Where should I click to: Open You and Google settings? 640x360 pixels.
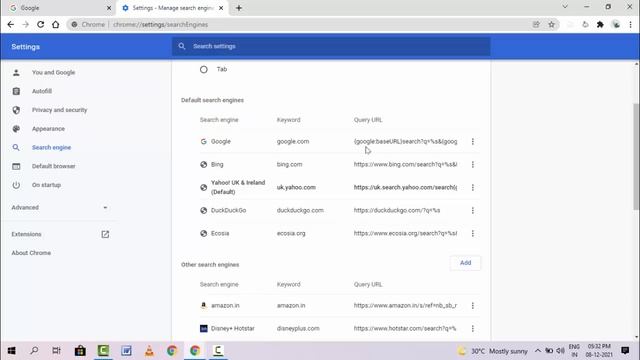tap(53, 72)
